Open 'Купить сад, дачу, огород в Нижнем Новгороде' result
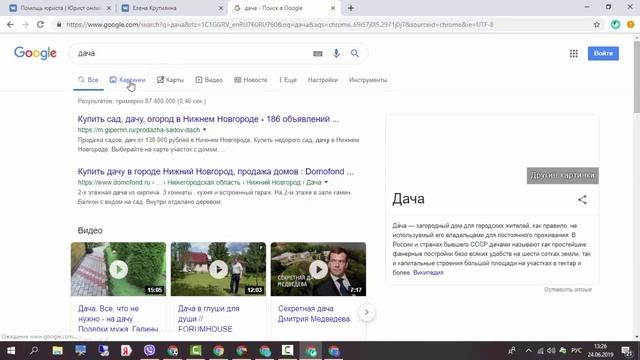Viewport: 640px width, 360px height. point(208,119)
